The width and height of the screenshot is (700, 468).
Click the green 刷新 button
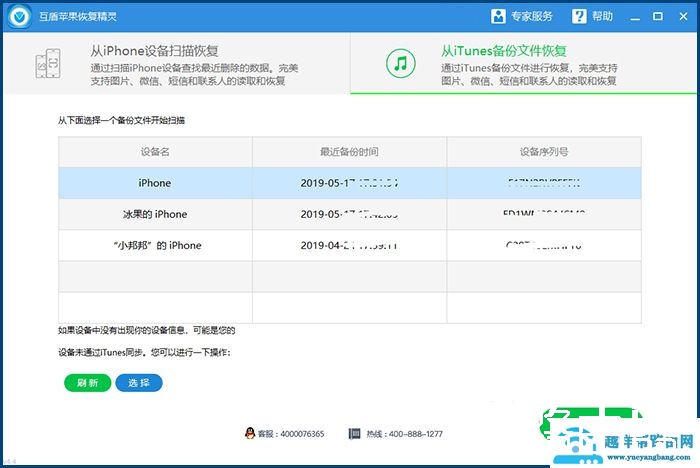88,383
